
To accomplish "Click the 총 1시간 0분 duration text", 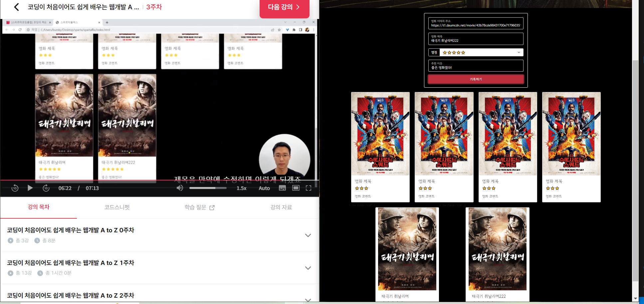I will (58, 273).
